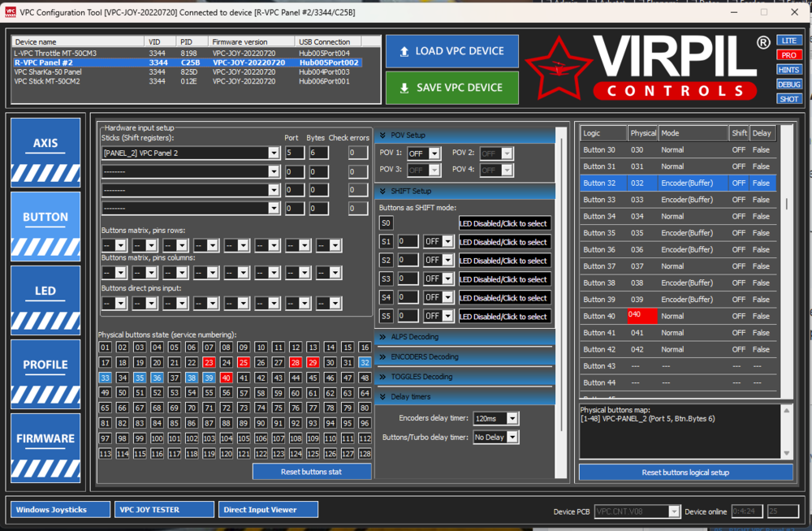Select red physical button 23 indicator
The width and height of the screenshot is (812, 531).
click(x=209, y=363)
